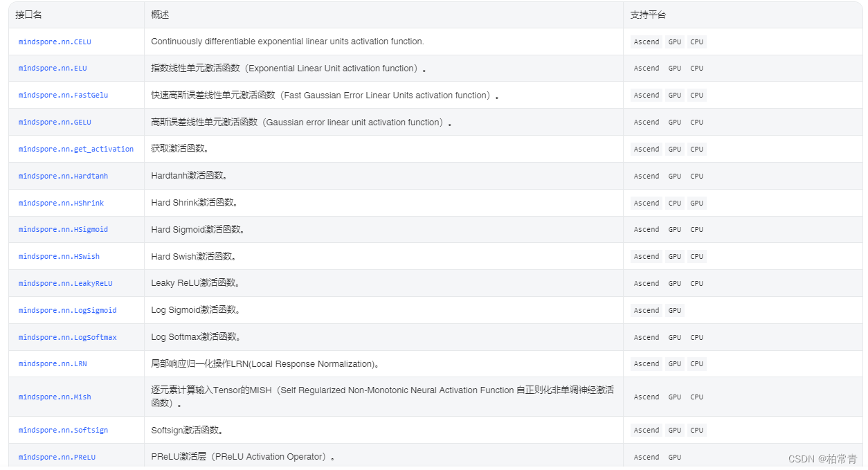Viewport: 868px width, 470px height.
Task: Open the mindspore.nn.get_activation link
Action: tap(76, 150)
